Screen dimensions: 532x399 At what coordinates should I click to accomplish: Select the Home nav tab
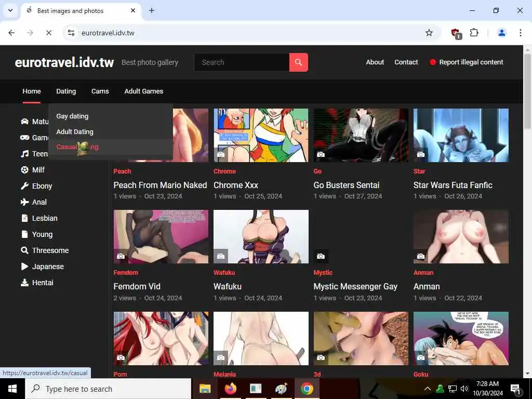pos(32,91)
